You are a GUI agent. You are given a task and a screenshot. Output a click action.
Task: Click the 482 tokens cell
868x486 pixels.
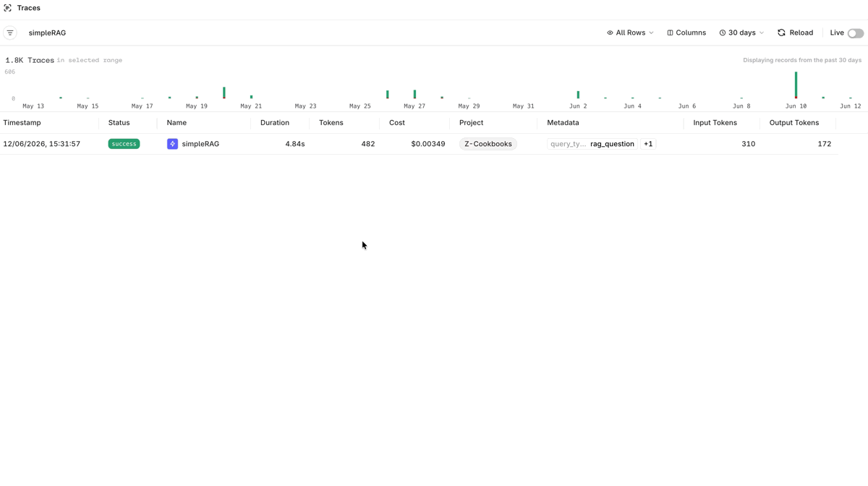368,144
